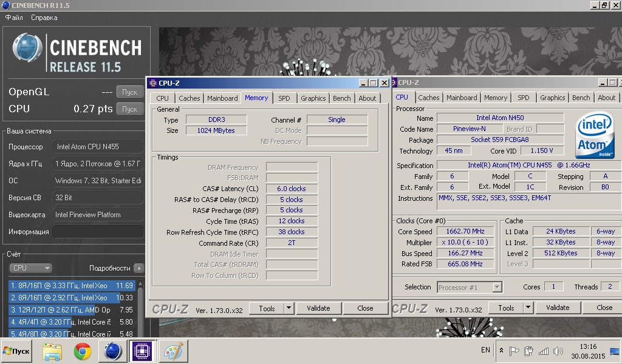Open the Справка menu
The width and height of the screenshot is (622, 364).
(x=44, y=18)
